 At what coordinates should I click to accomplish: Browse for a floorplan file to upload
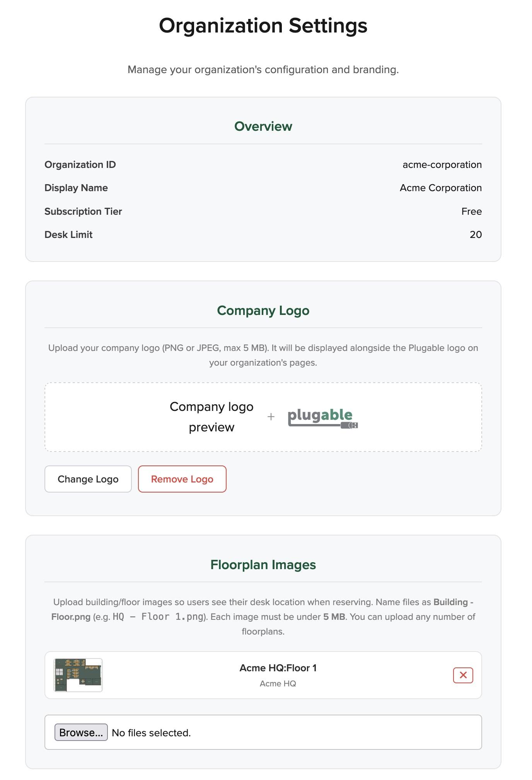(81, 732)
